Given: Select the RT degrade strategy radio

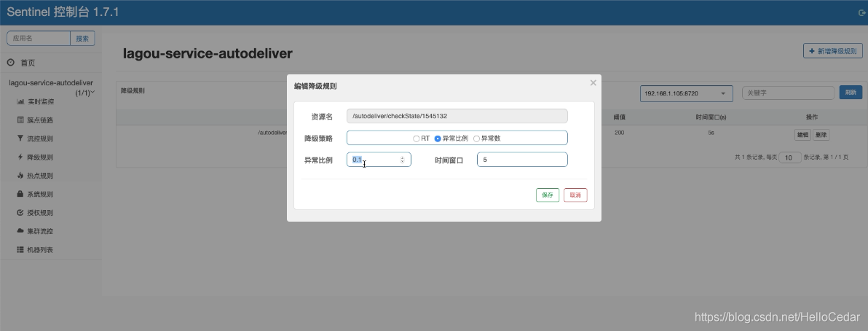Looking at the screenshot, I should [x=417, y=139].
